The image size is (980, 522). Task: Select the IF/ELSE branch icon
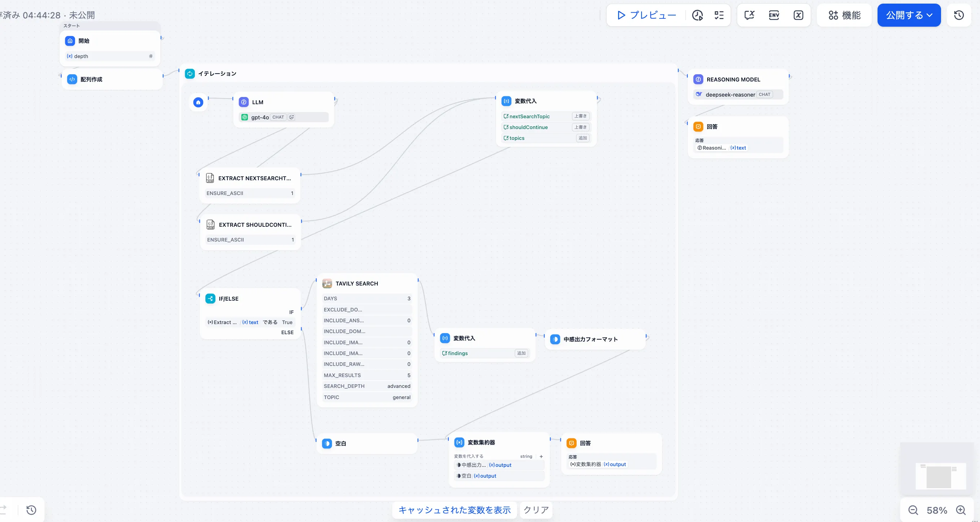(210, 298)
